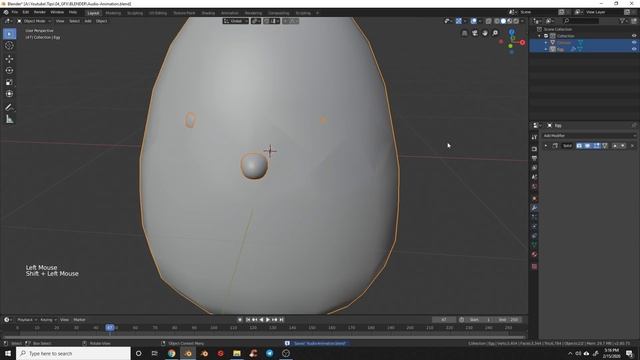This screenshot has height=360, width=640.
Task: Open the Active Tool properties tab
Action: (534, 137)
